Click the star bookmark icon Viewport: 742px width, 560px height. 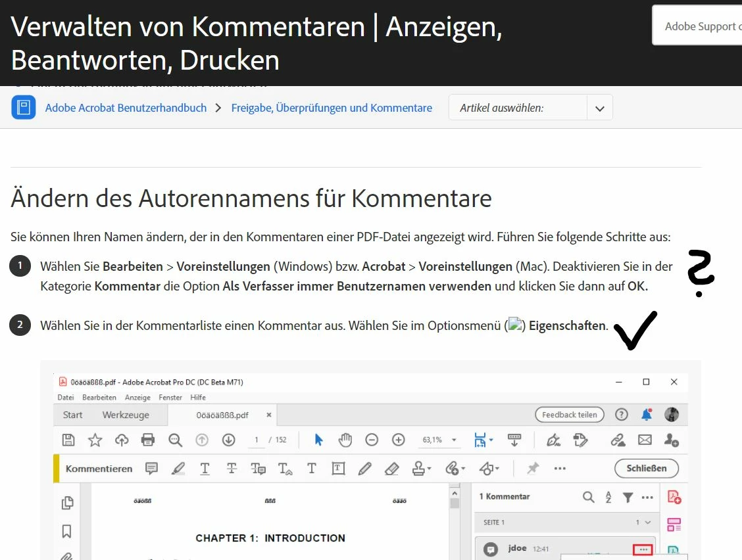(x=95, y=440)
